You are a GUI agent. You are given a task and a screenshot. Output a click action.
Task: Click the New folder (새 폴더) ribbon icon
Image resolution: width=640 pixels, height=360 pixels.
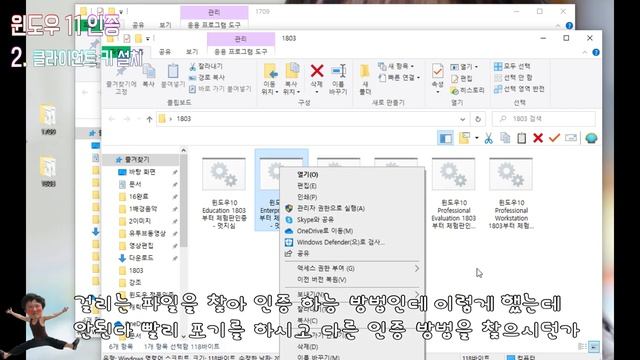(x=364, y=71)
